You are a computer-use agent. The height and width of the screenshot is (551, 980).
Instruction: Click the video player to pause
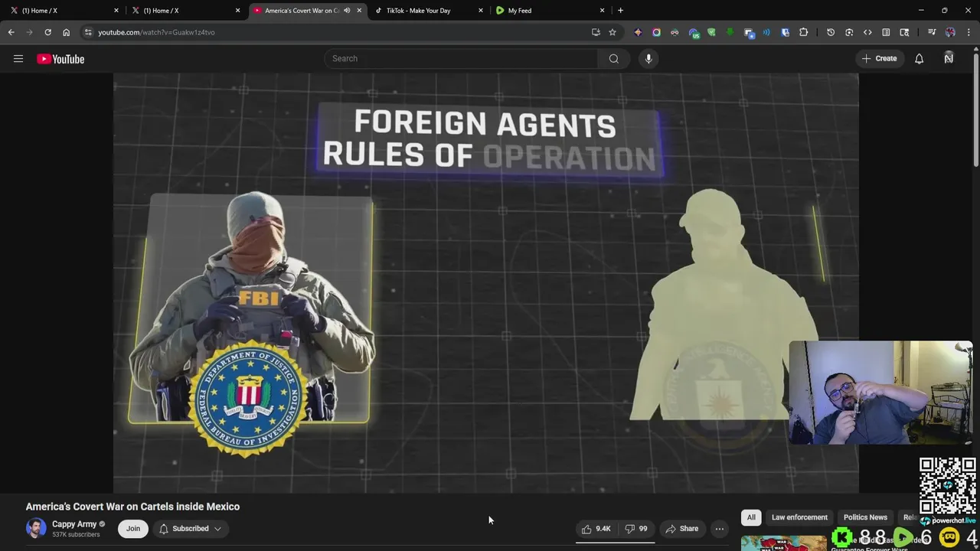(x=485, y=283)
